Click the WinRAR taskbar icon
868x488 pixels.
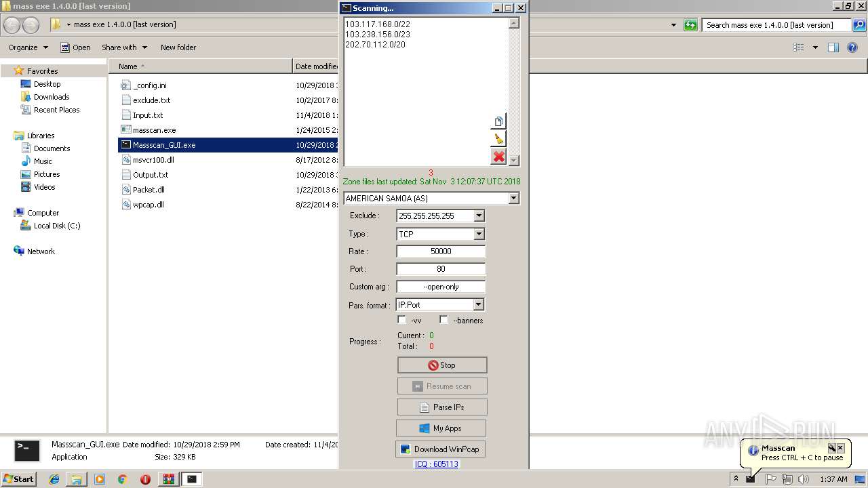point(168,479)
